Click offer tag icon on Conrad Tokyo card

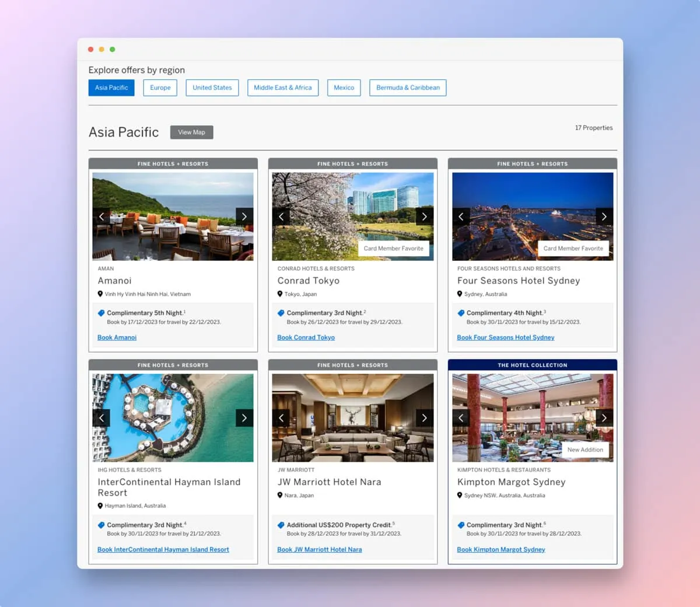click(281, 313)
